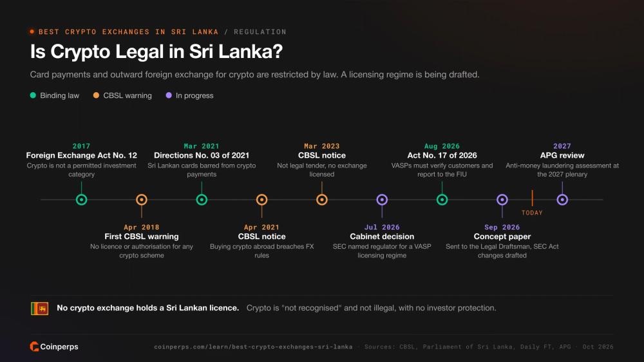Viewport: 644px width, 362px height.
Task: Select the Apr 2018 First CBSL warning marker
Action: click(x=142, y=200)
